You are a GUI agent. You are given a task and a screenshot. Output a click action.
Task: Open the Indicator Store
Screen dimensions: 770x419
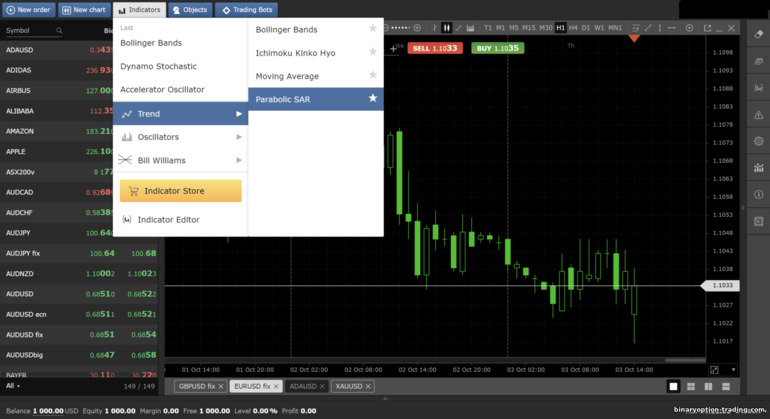tap(181, 191)
